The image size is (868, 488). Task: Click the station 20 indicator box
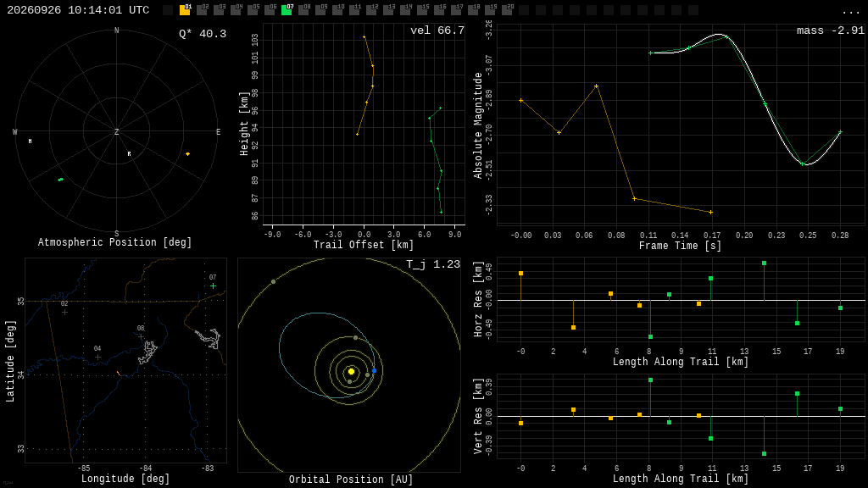pyautogui.click(x=507, y=10)
